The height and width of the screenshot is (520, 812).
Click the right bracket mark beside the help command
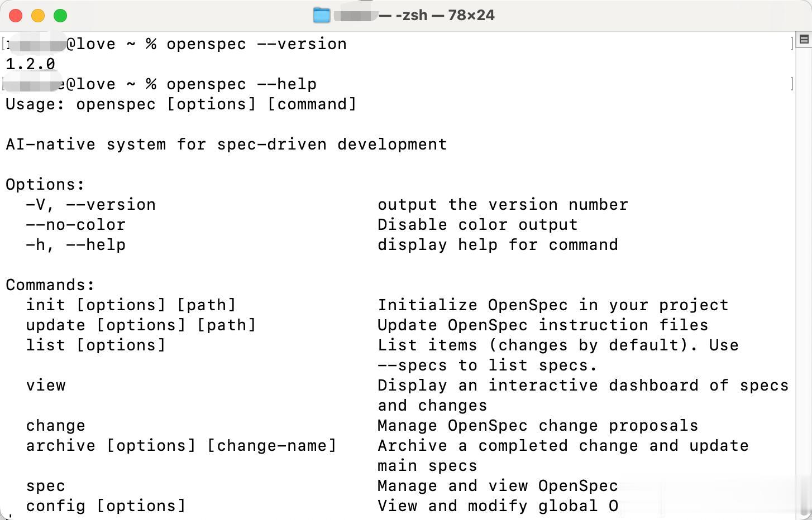coord(792,84)
